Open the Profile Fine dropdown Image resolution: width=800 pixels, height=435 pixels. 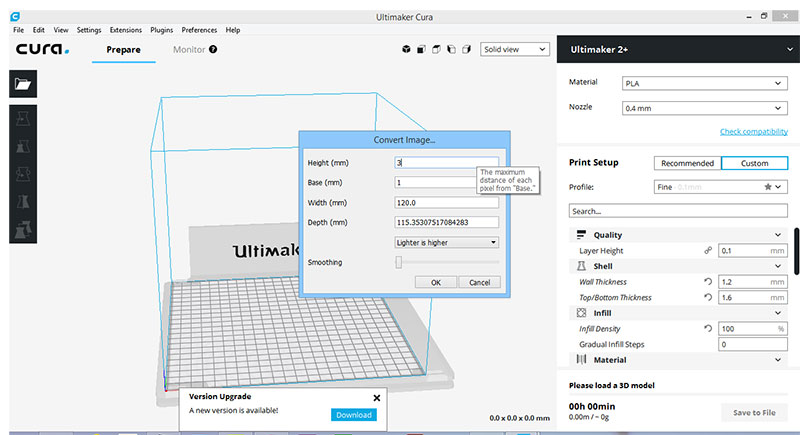pyautogui.click(x=720, y=187)
